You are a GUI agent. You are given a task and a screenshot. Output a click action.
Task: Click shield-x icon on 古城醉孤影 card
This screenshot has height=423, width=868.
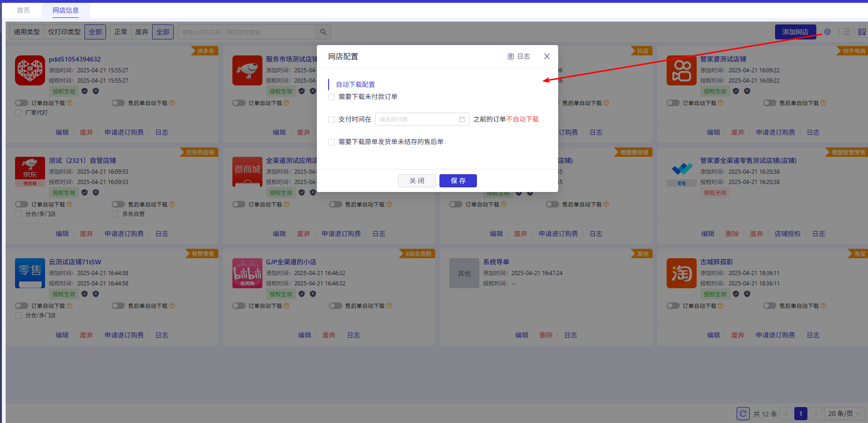coord(747,294)
